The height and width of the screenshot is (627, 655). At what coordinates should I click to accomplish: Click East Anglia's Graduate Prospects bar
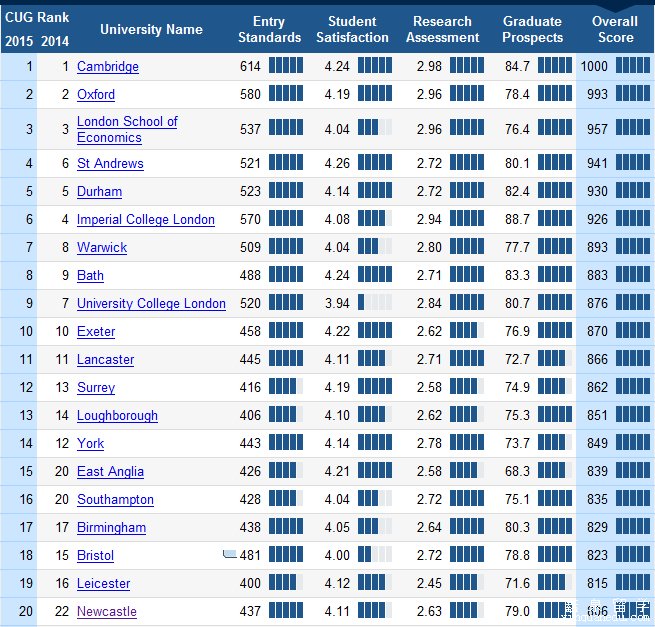click(x=555, y=471)
